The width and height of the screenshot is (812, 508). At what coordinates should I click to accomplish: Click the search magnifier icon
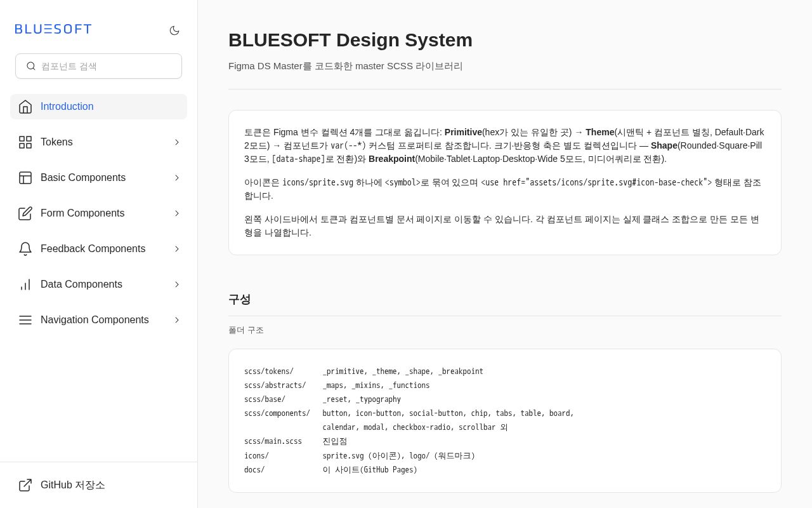click(x=31, y=66)
